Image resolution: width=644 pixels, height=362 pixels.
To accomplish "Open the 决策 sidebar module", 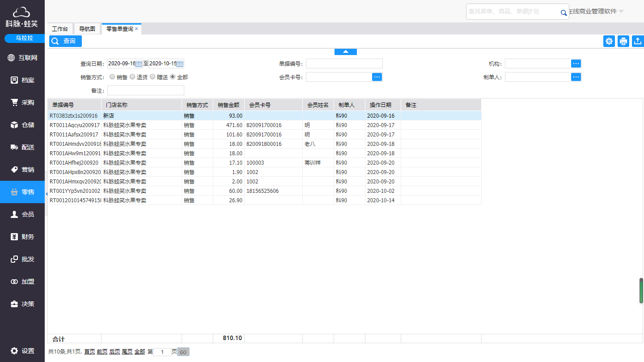I will click(22, 304).
